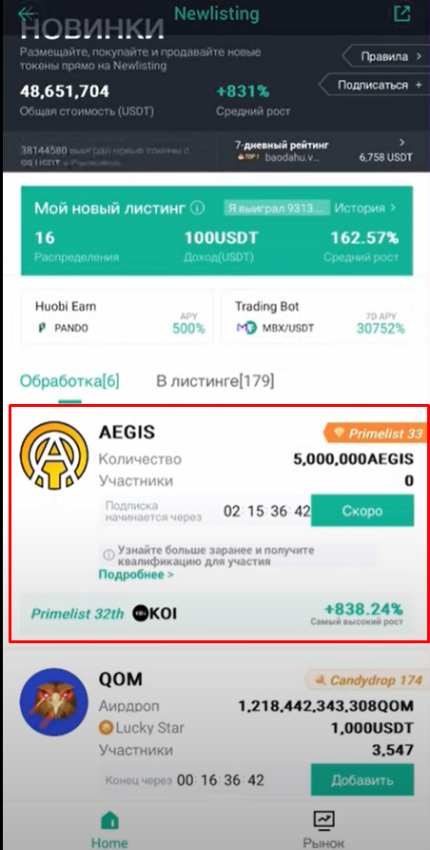Tap the AEGIS token logo
Viewport: 430px width, 850px height.
54,455
